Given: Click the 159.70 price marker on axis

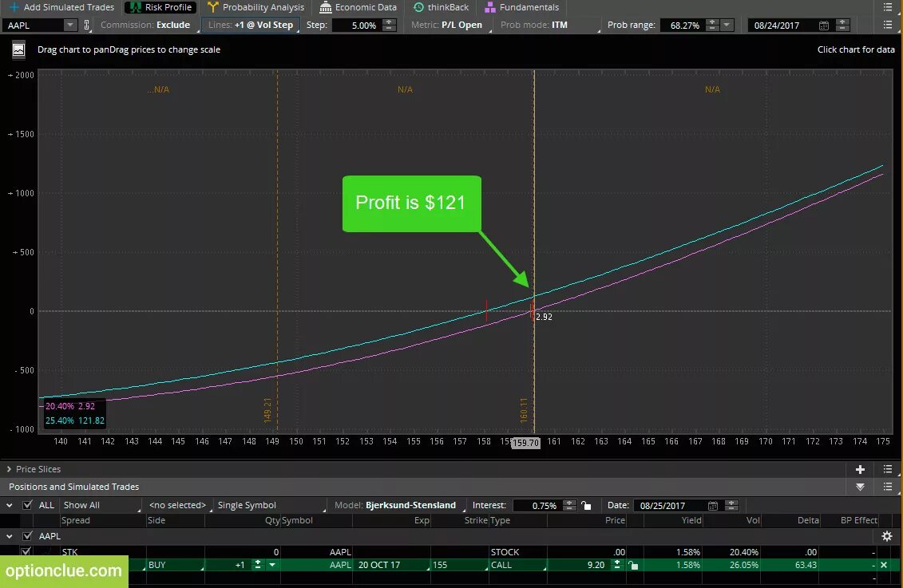Looking at the screenshot, I should pos(526,443).
